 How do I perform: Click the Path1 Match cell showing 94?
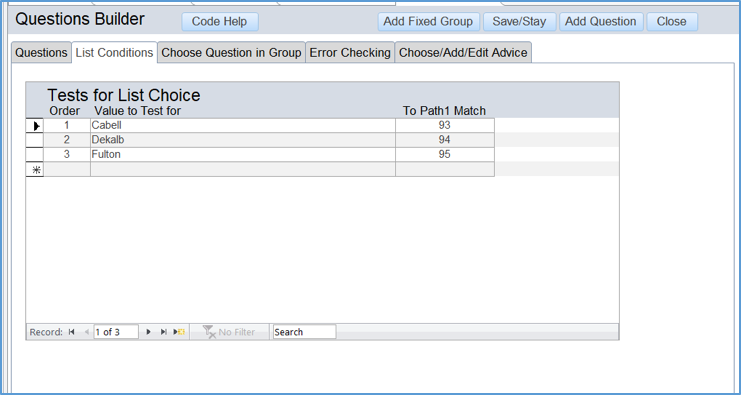tap(445, 140)
